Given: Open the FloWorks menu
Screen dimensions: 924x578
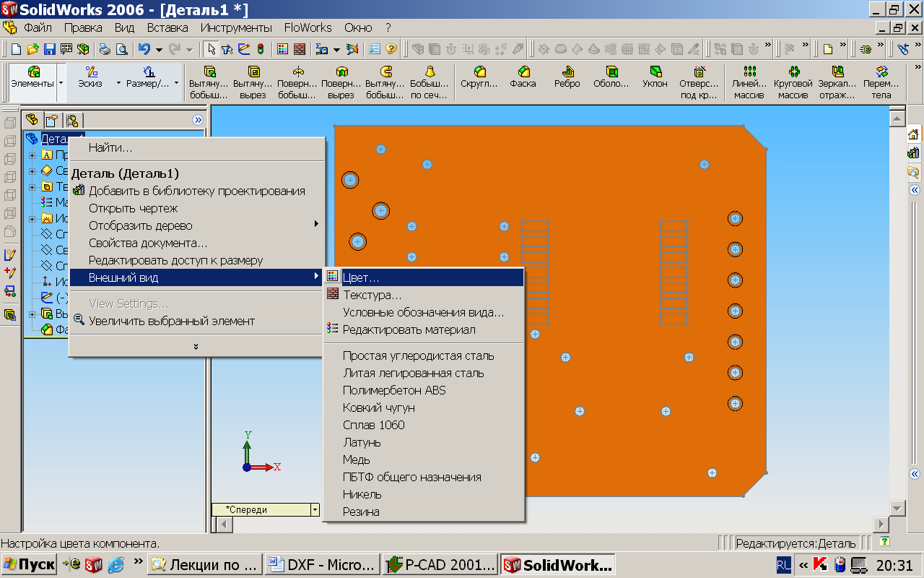Looking at the screenshot, I should pos(308,27).
